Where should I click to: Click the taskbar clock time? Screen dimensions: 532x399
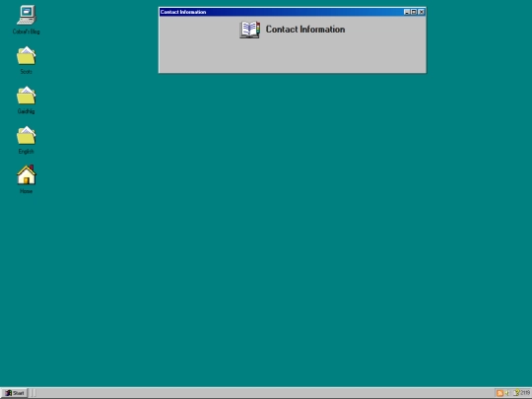click(525, 393)
